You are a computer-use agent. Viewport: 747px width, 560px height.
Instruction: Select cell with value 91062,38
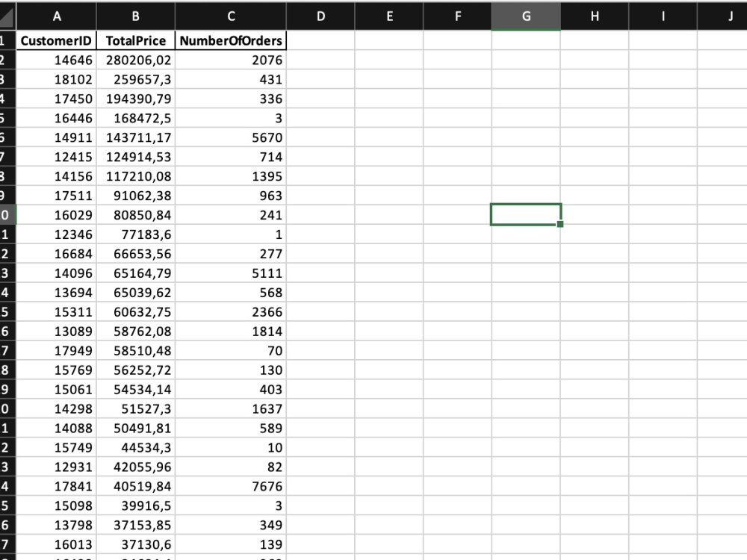coord(136,196)
